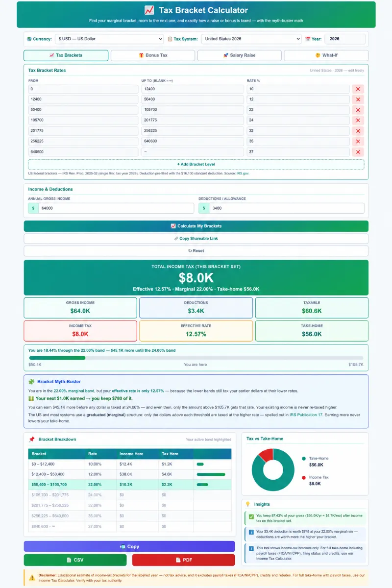Remove the 105700 to 201775 bracket row
The image size is (392, 588).
(358, 121)
